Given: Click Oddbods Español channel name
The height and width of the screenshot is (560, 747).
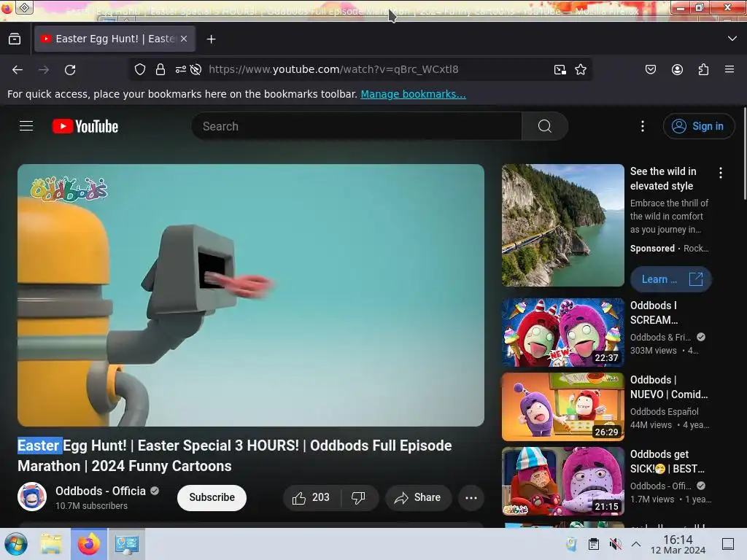Looking at the screenshot, I should coord(664,412).
